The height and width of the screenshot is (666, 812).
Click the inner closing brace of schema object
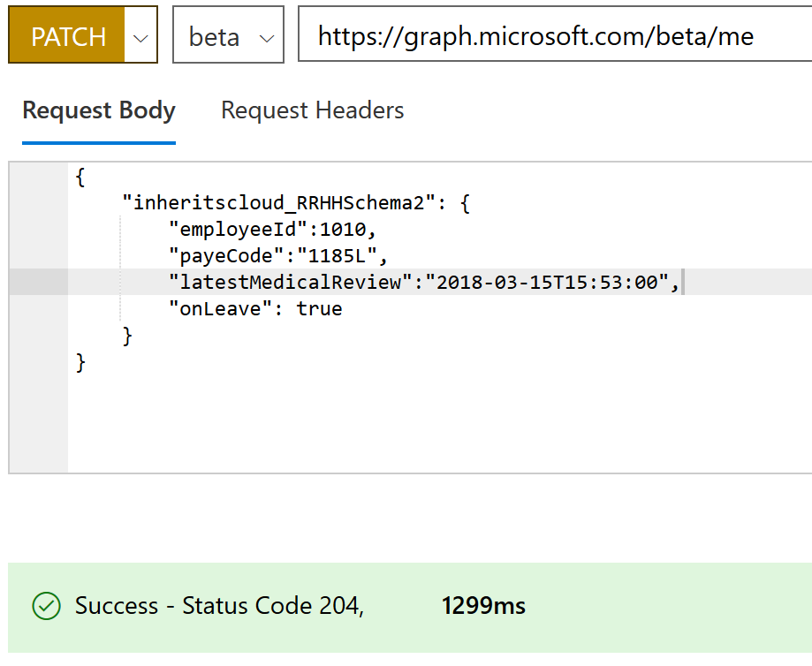127,336
